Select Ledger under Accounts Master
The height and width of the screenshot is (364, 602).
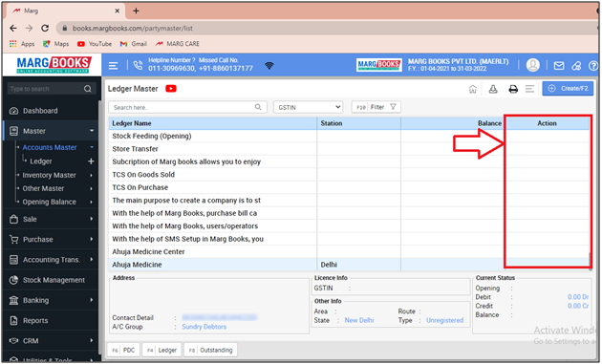[x=41, y=161]
